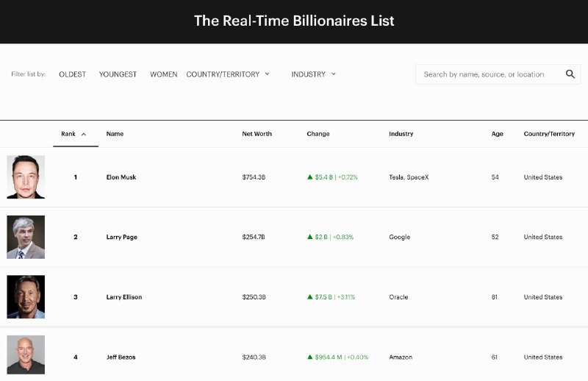Open the fourth-ranked billionaire's photo thumbnail
588x381 pixels.
[x=26, y=355]
